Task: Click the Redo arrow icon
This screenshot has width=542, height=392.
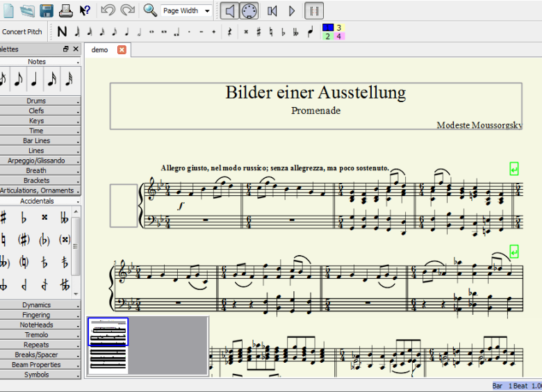Action: [x=127, y=10]
